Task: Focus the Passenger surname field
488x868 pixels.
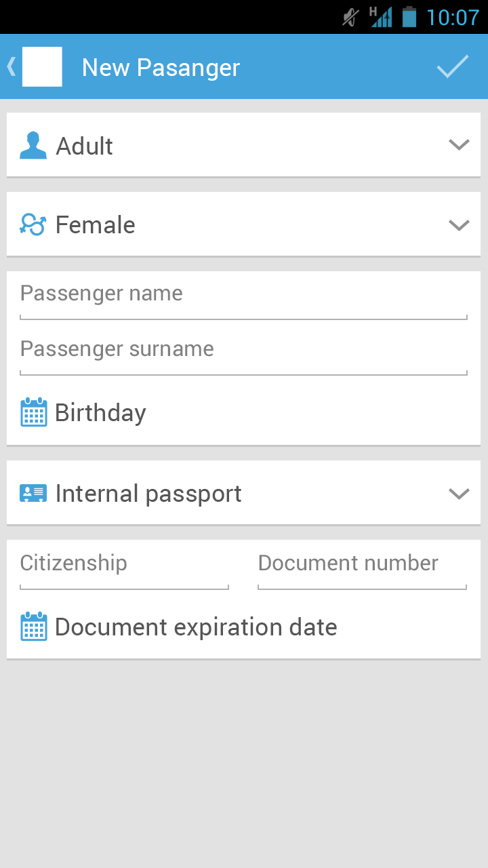Action: (x=243, y=350)
